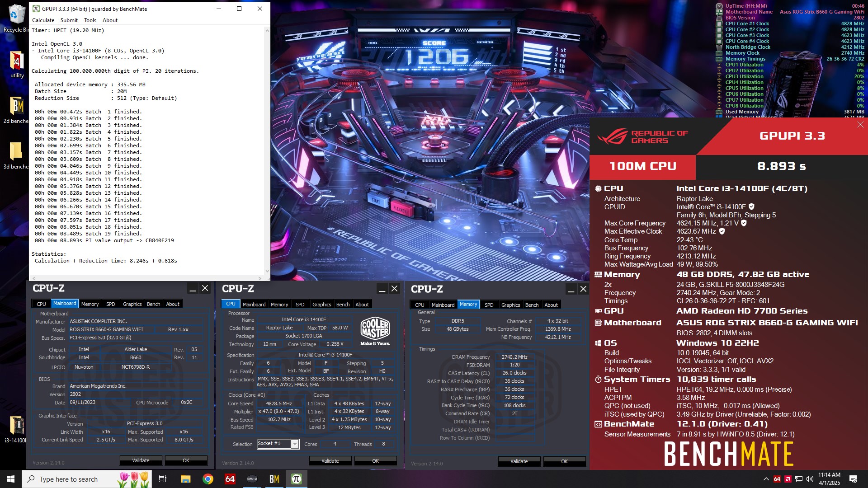Click the 8.893 s score value
The width and height of the screenshot is (868, 488).
781,166
